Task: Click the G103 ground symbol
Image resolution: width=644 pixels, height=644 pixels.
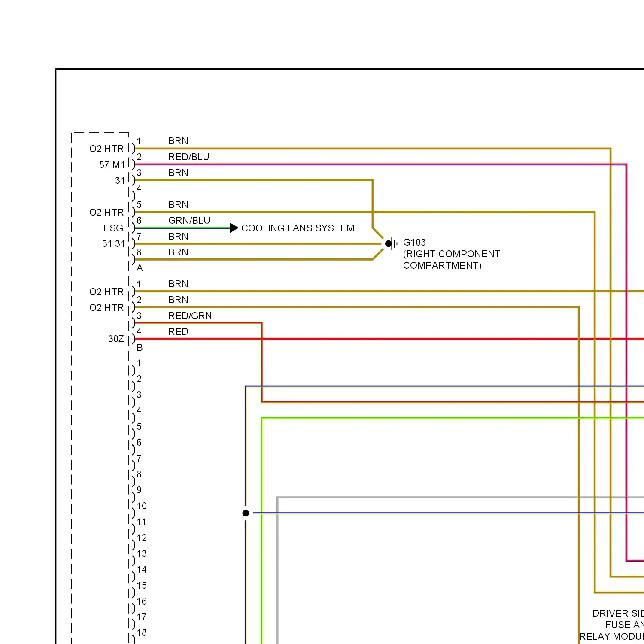Action: [x=391, y=244]
